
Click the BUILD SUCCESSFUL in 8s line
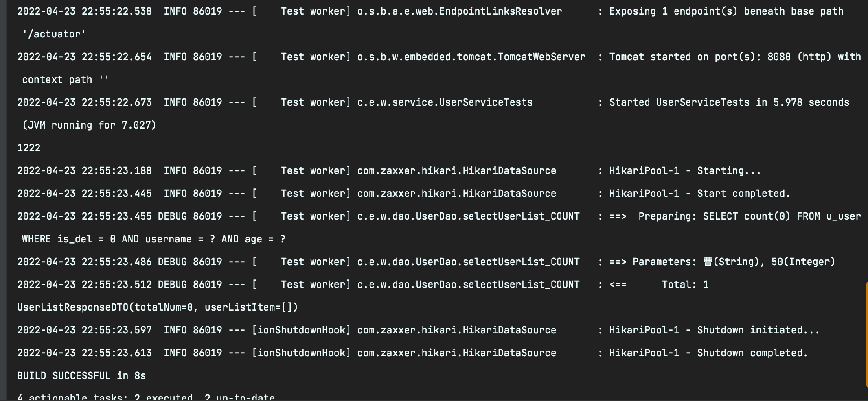click(81, 375)
